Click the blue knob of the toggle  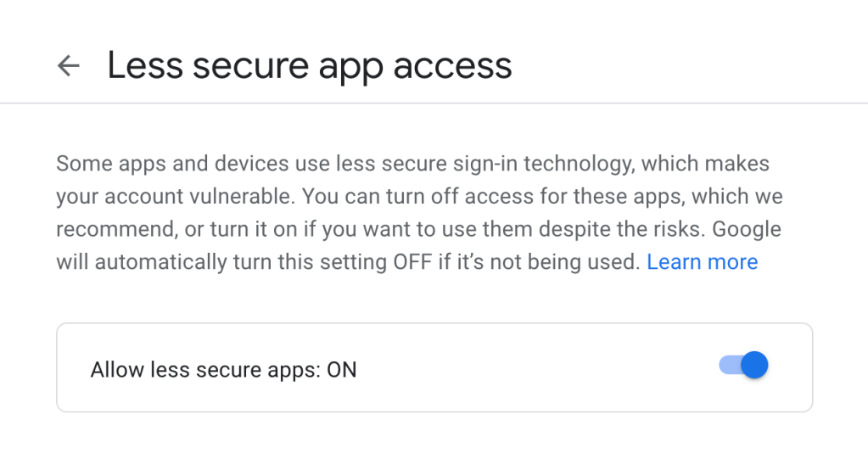click(x=753, y=366)
